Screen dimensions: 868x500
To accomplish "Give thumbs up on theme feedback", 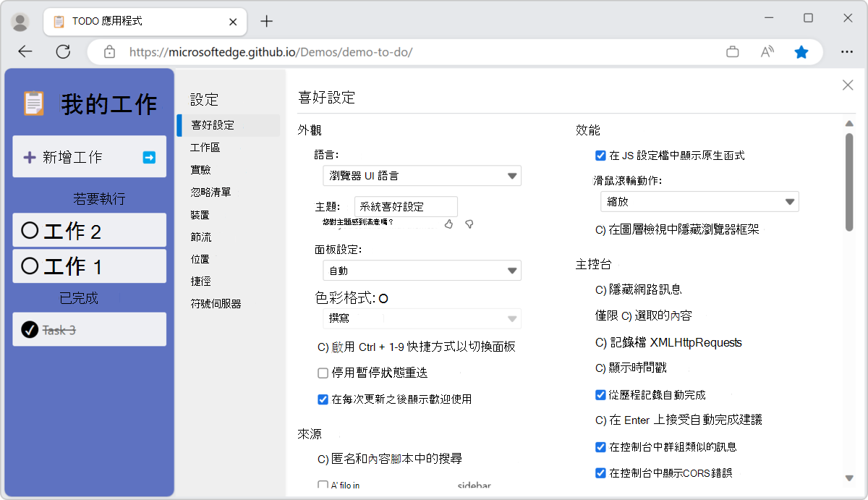I will [448, 224].
